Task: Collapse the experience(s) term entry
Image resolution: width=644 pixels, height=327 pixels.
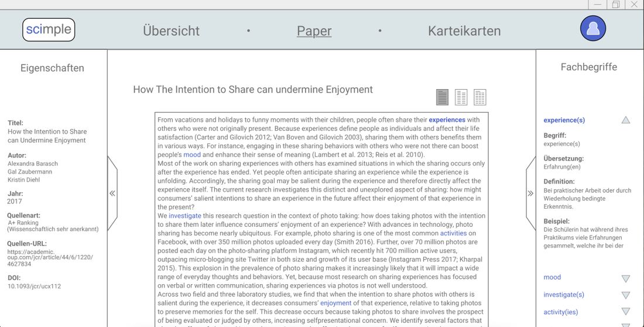Action: click(625, 120)
